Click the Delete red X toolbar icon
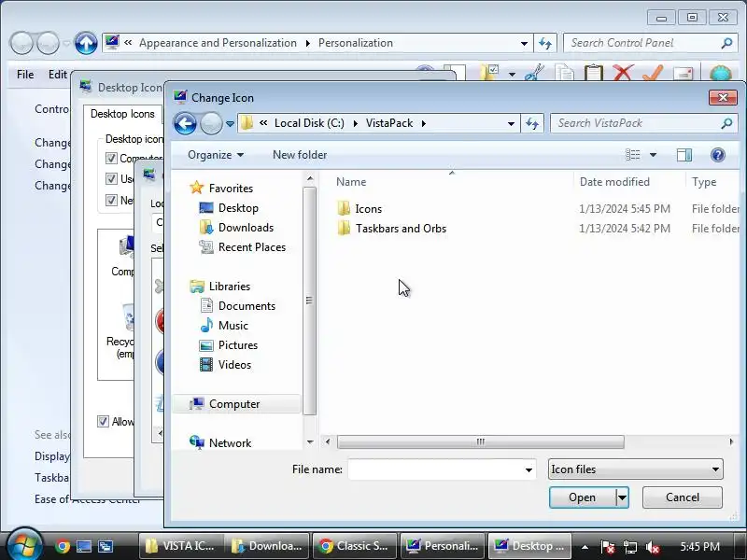The image size is (747, 560). (623, 74)
